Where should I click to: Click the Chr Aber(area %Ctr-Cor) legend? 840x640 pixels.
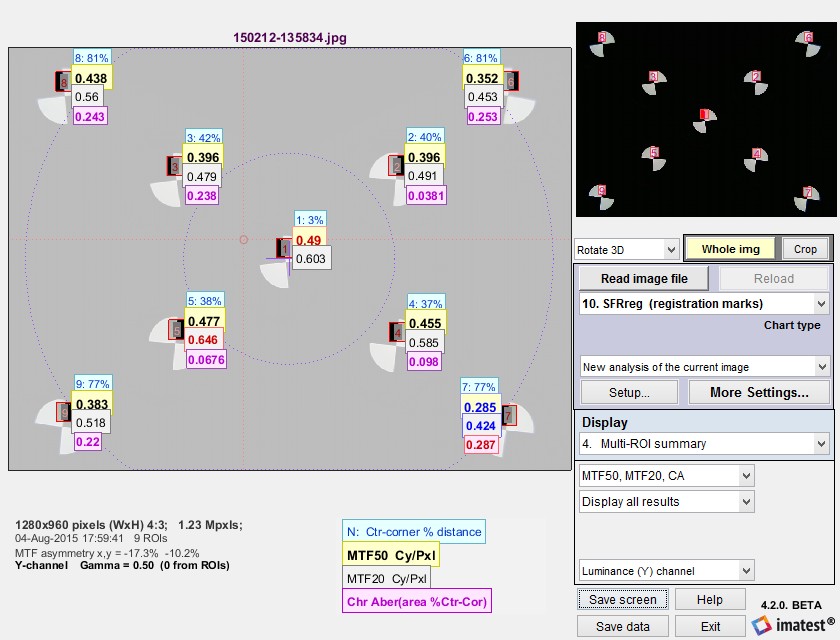[x=417, y=601]
